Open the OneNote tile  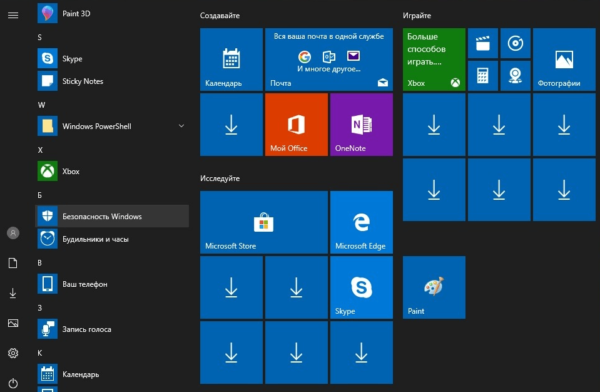362,124
